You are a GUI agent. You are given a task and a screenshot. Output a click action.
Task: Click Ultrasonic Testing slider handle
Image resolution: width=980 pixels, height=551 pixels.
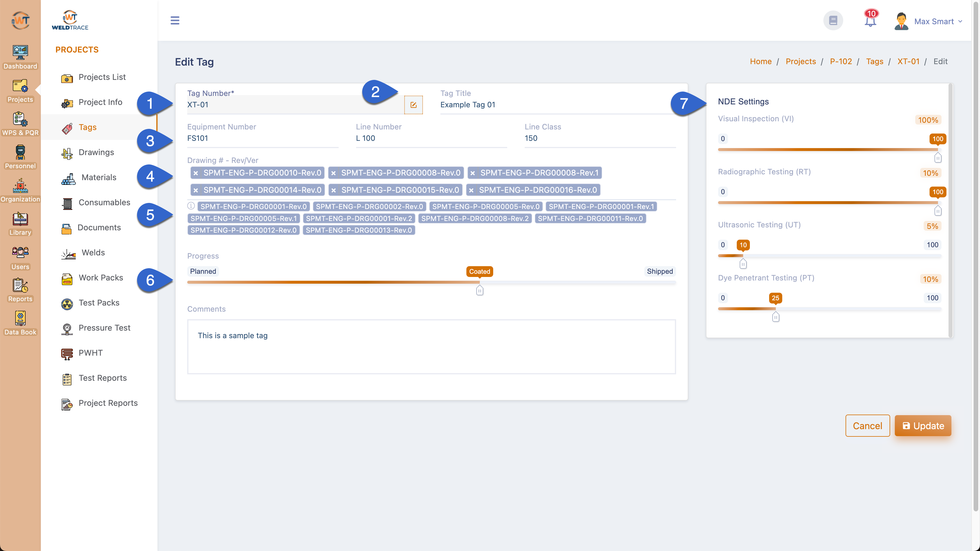[743, 264]
